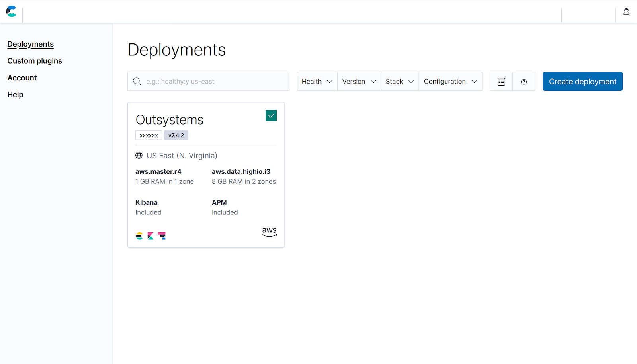Open the Help page

(16, 95)
